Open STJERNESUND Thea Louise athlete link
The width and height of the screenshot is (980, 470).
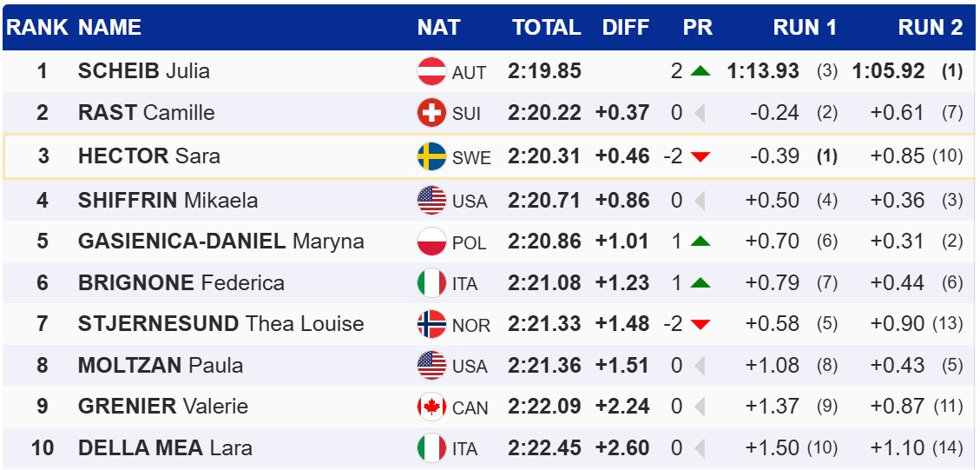(x=220, y=324)
